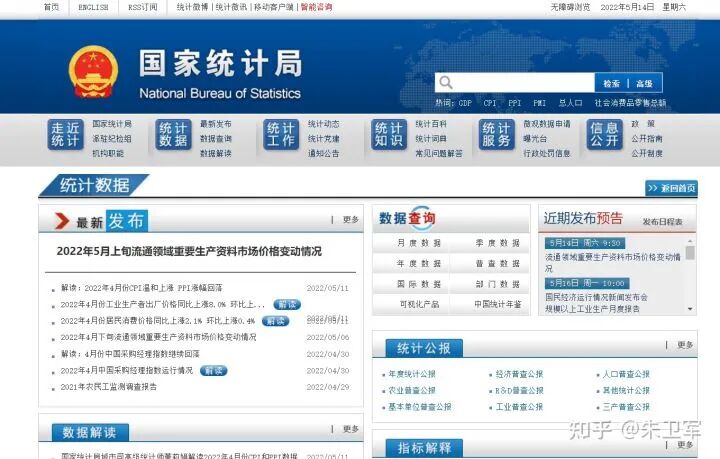
Task: Open RSS订阅 link
Action: [142, 7]
